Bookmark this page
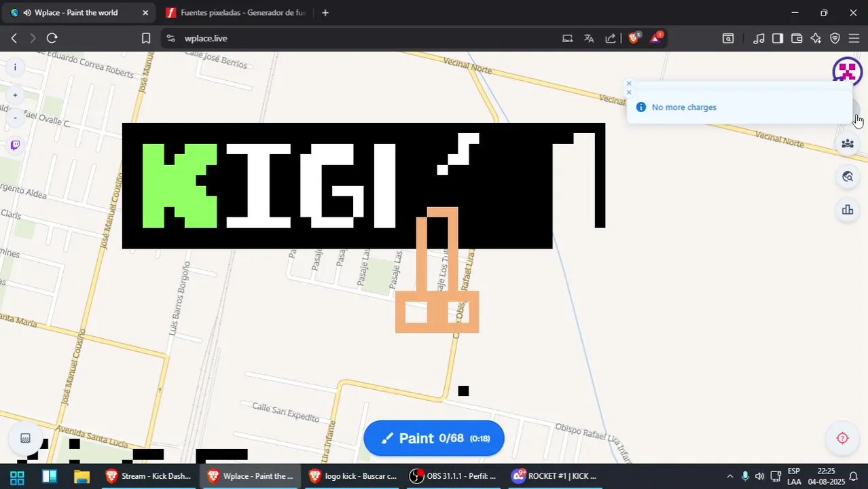 coord(145,38)
